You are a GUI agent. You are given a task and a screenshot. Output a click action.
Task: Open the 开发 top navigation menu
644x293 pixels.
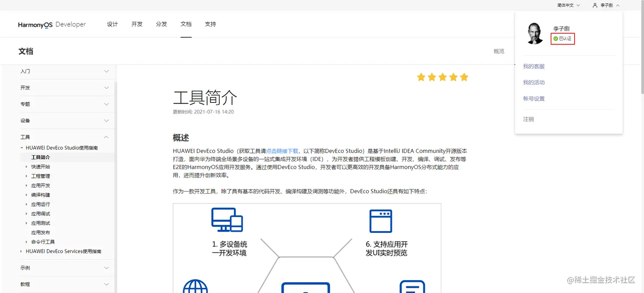pyautogui.click(x=137, y=24)
